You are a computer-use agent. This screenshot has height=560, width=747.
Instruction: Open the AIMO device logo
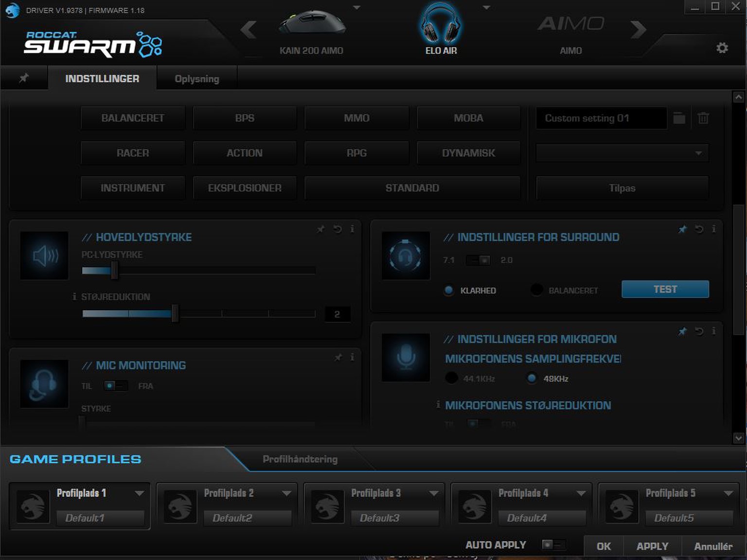coord(571,23)
